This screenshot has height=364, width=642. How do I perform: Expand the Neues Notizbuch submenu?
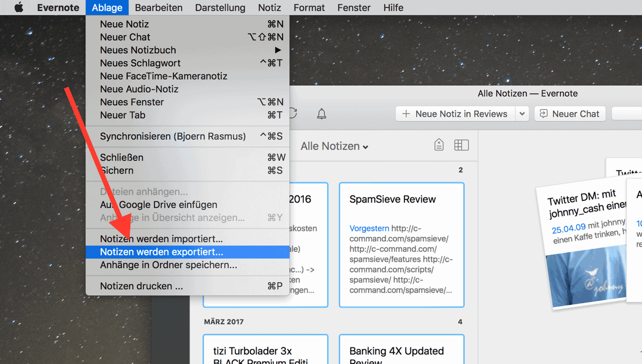click(x=188, y=50)
